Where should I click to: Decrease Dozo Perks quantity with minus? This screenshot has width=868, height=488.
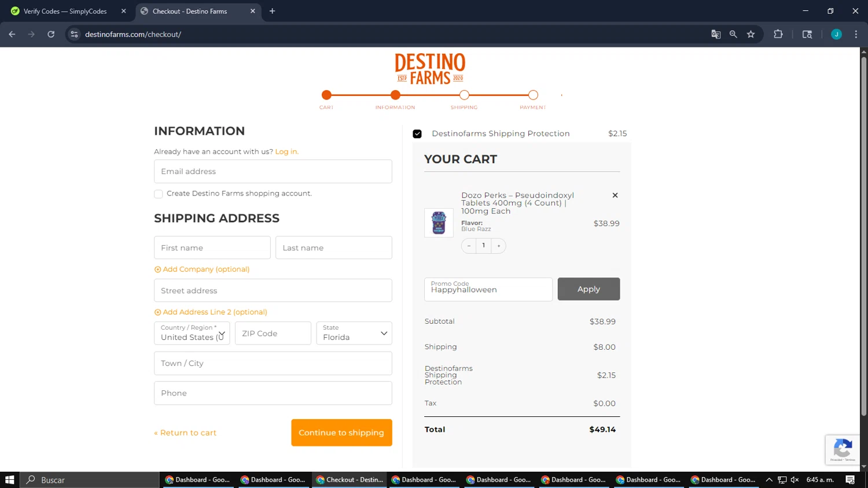tap(469, 246)
